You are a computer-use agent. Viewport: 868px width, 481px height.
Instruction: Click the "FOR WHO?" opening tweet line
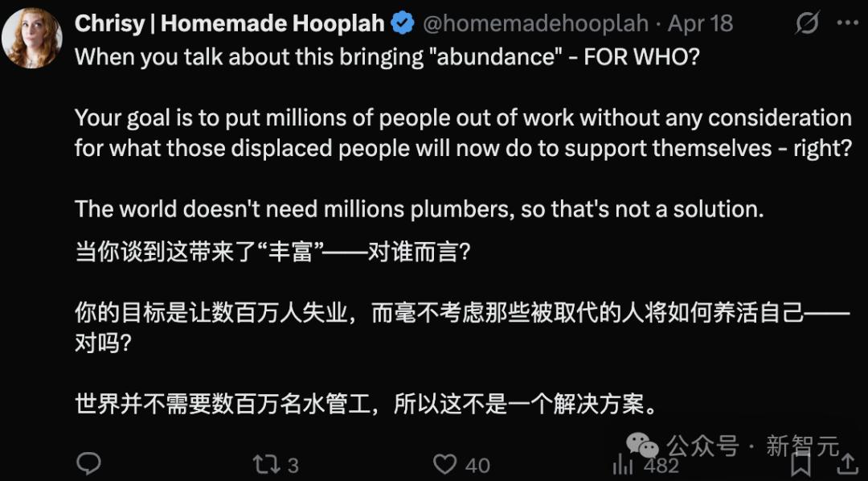click(x=387, y=56)
